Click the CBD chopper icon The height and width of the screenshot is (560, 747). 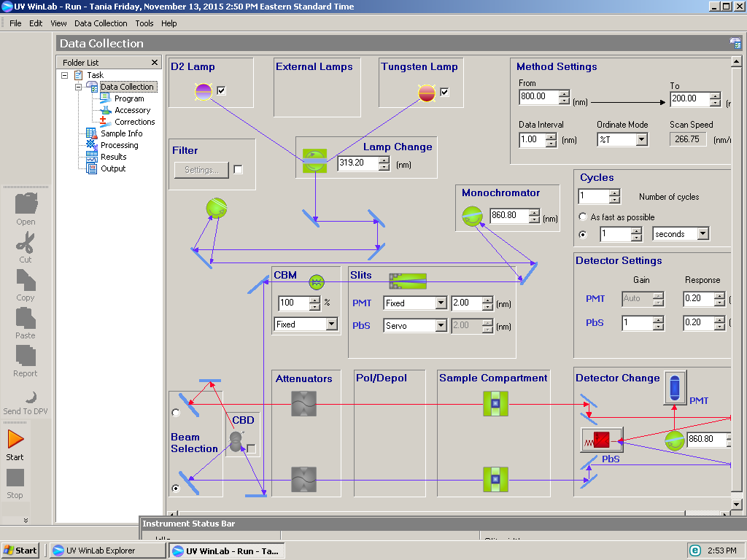pos(236,441)
